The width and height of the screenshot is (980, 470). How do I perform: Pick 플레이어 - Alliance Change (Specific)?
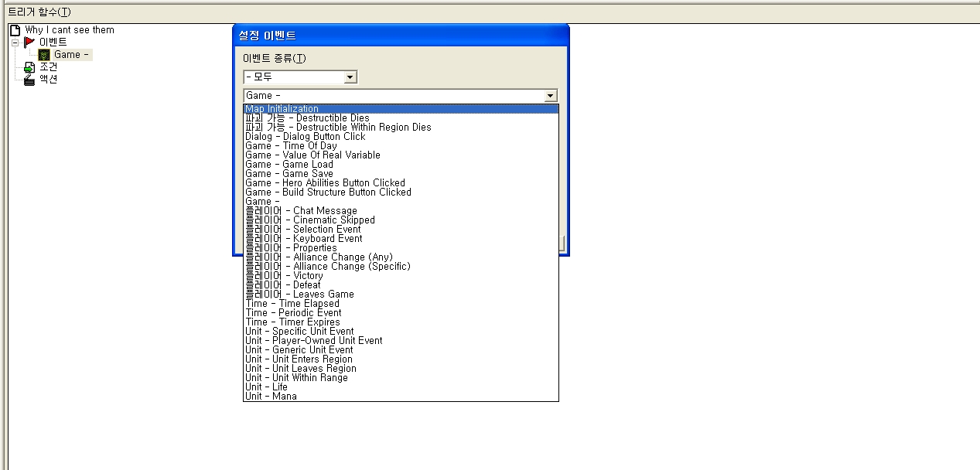coord(401,267)
